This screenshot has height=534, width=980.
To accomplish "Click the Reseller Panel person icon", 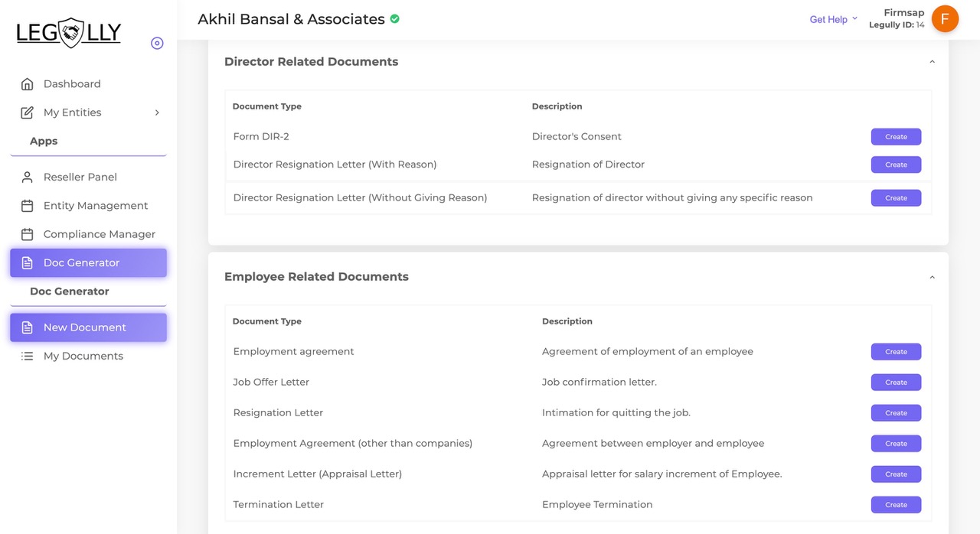I will (x=27, y=177).
